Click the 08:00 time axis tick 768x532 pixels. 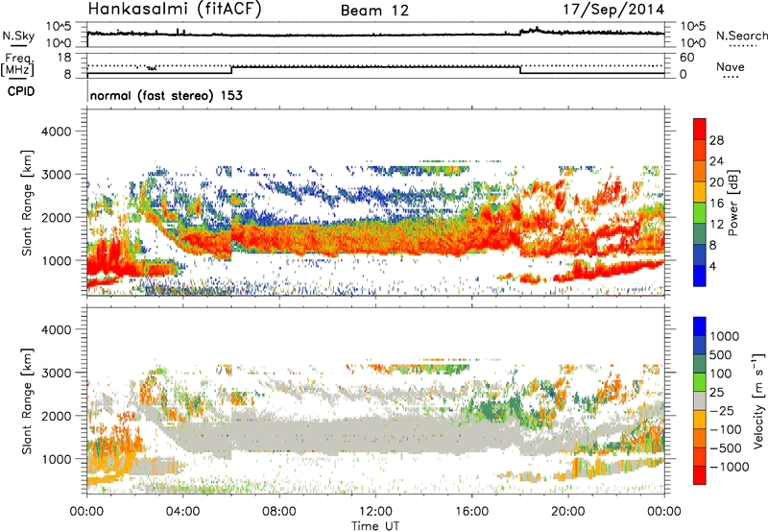tap(279, 511)
